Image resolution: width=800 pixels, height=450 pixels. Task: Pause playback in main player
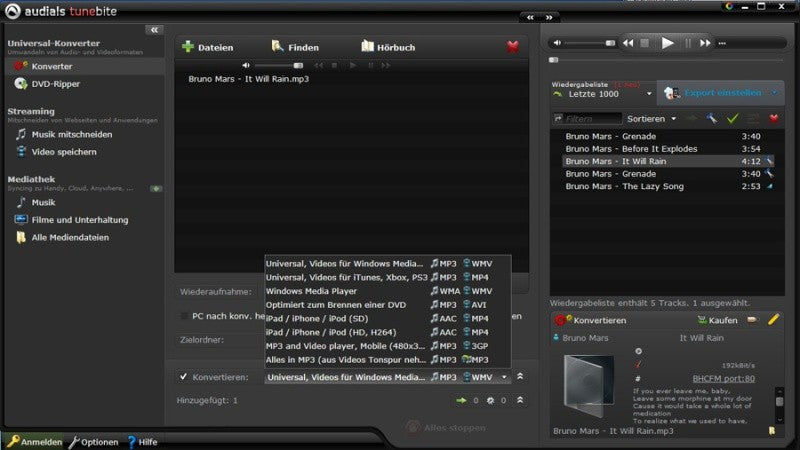click(x=688, y=43)
